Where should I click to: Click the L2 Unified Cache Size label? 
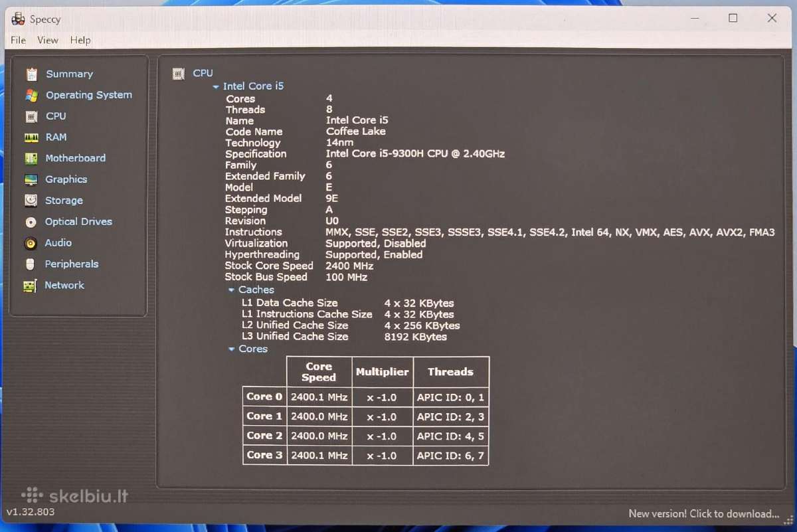pyautogui.click(x=294, y=325)
